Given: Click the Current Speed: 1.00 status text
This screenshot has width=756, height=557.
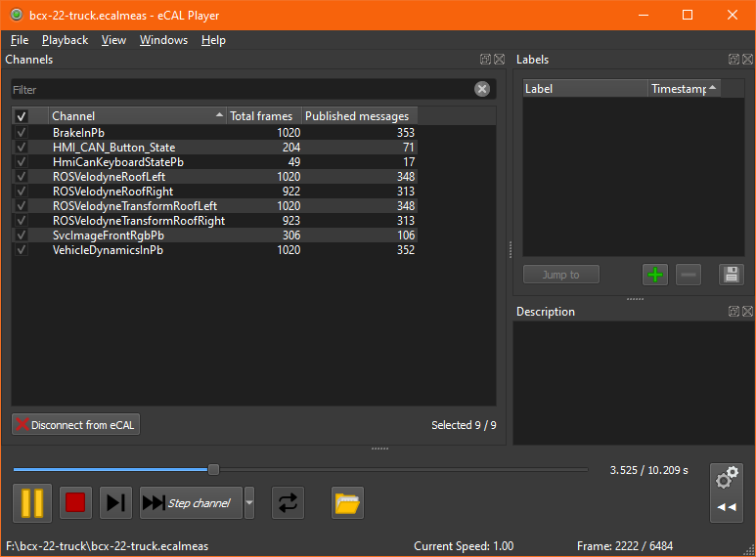Looking at the screenshot, I should (464, 546).
